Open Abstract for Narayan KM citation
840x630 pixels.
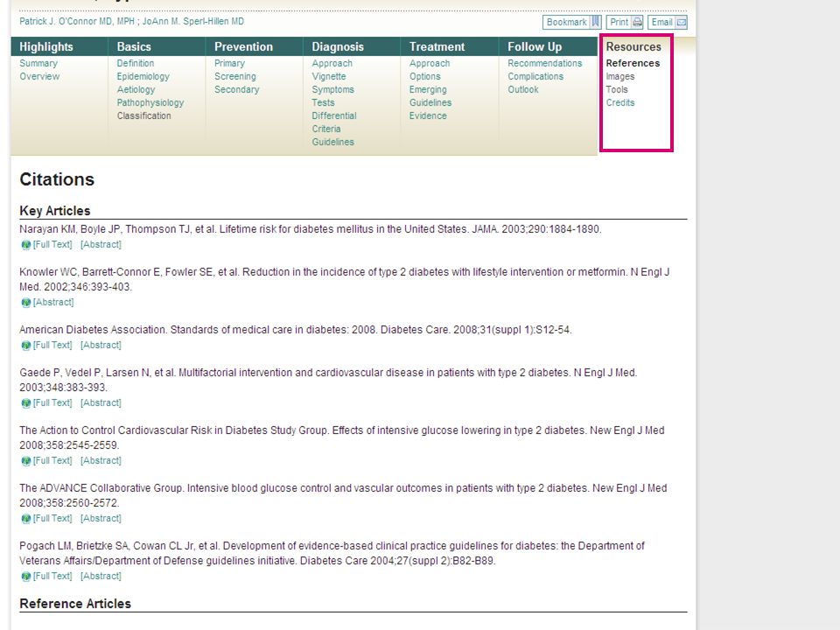[x=101, y=244]
